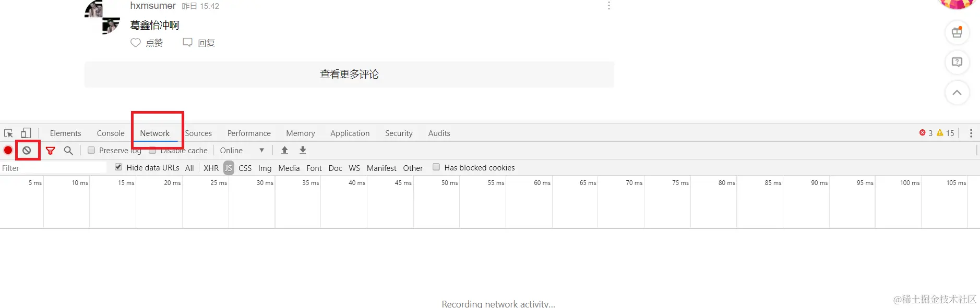980x308 pixels.
Task: Toggle the red filter funnel icon
Action: point(50,151)
